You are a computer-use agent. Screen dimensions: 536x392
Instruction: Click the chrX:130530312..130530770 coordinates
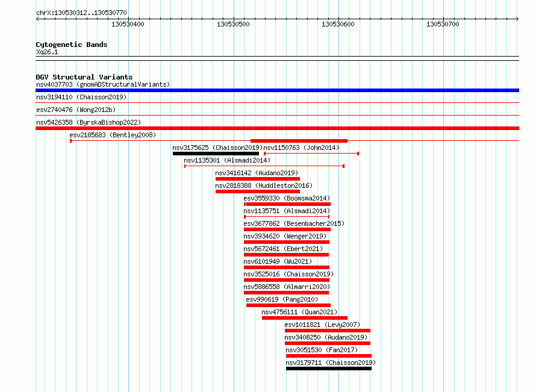[81, 13]
